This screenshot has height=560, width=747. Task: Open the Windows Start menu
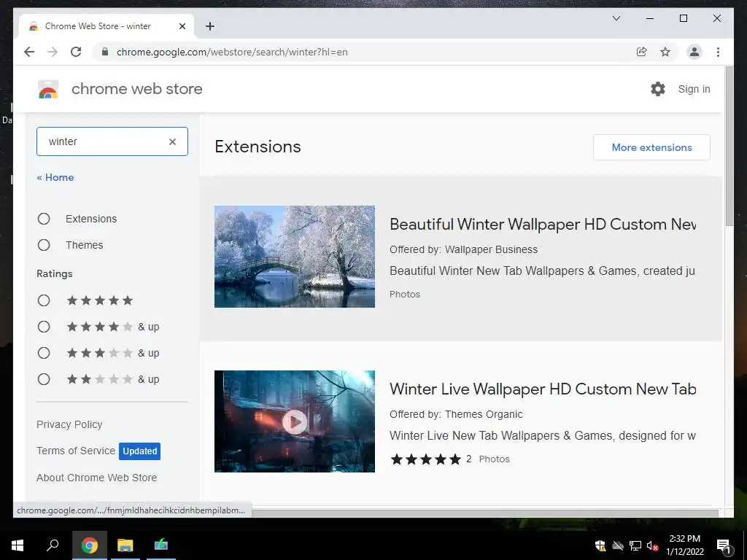click(18, 545)
